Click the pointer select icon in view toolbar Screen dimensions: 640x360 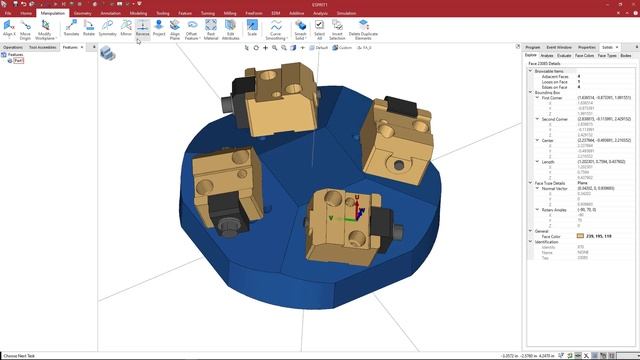247,48
